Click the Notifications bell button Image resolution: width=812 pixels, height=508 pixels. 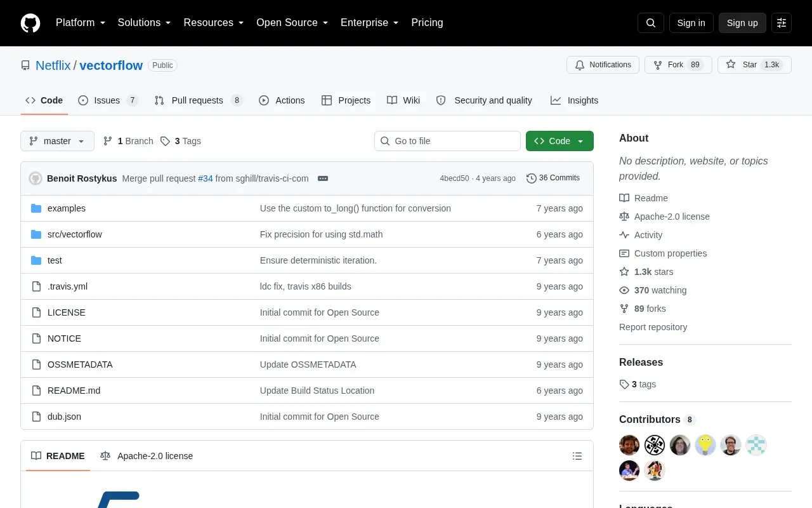[x=603, y=65]
